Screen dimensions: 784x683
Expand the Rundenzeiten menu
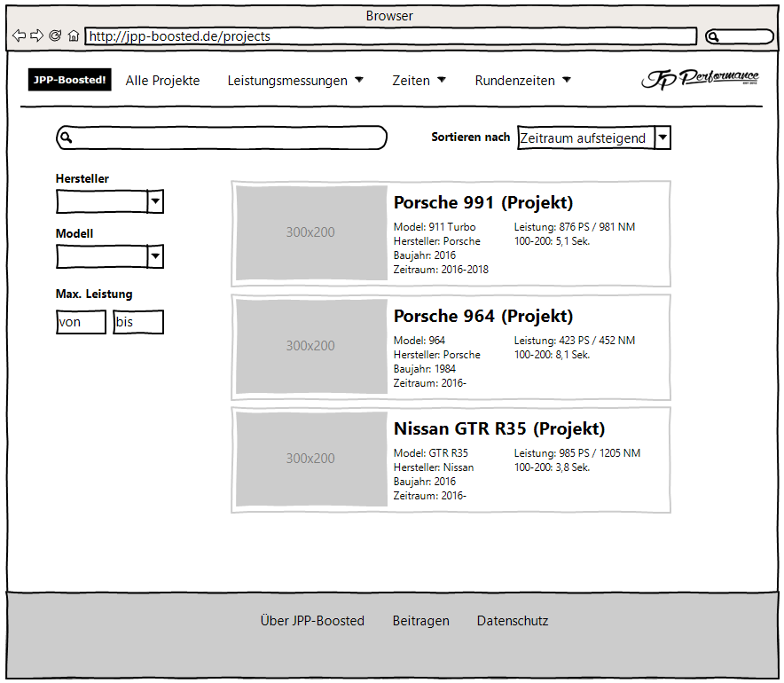[522, 81]
